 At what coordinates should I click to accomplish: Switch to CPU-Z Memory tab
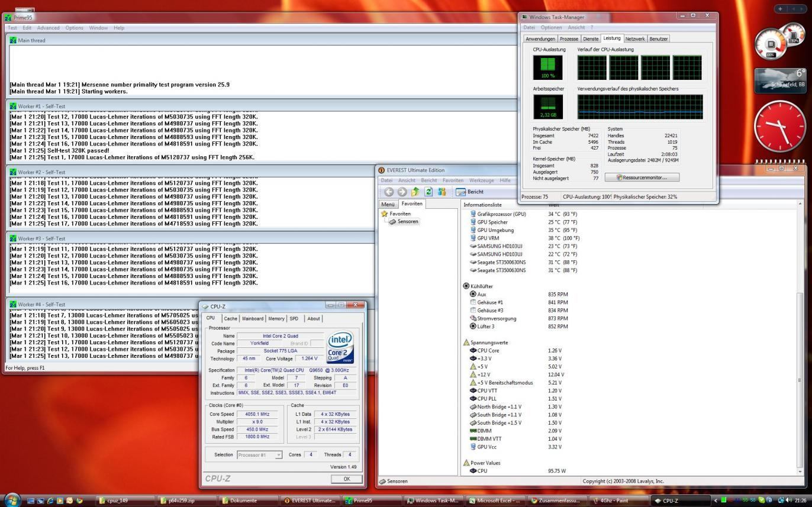pyautogui.click(x=276, y=319)
